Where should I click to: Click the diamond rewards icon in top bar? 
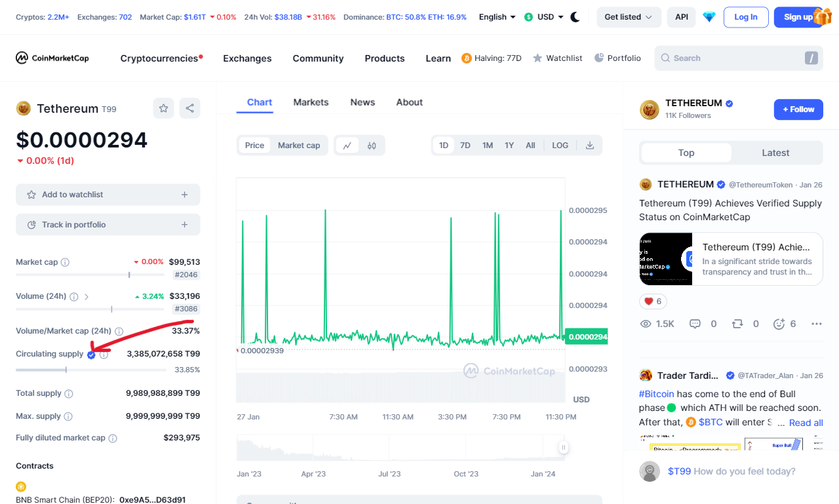coord(709,17)
